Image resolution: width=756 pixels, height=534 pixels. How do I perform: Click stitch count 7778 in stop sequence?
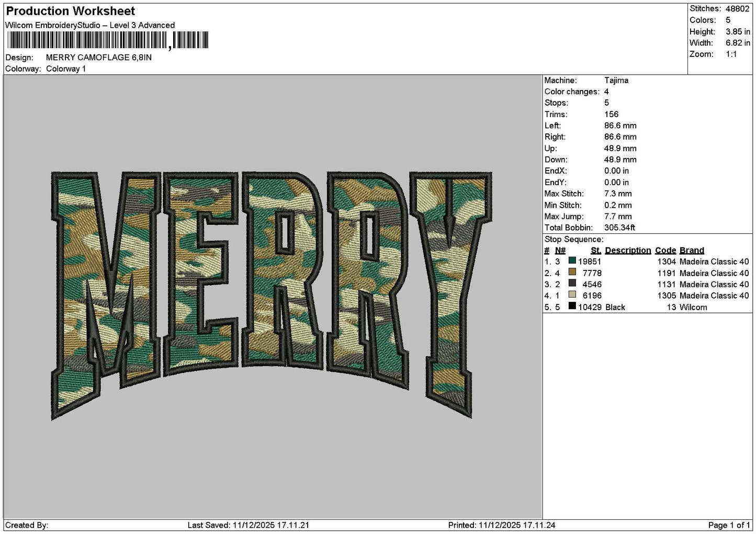point(592,273)
